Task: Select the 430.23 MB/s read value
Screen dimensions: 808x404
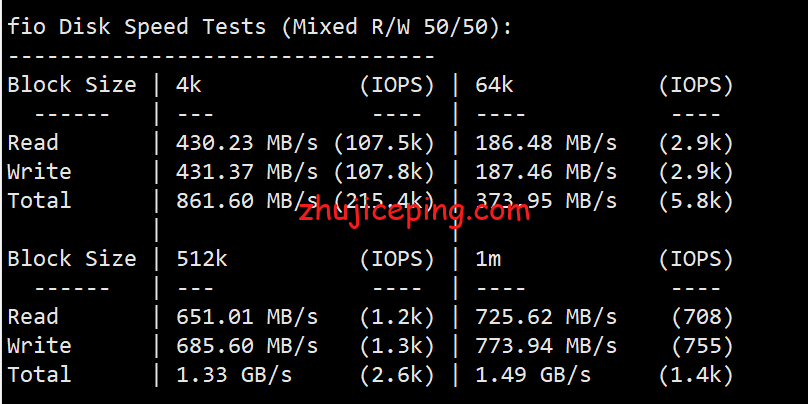Action: [246, 143]
